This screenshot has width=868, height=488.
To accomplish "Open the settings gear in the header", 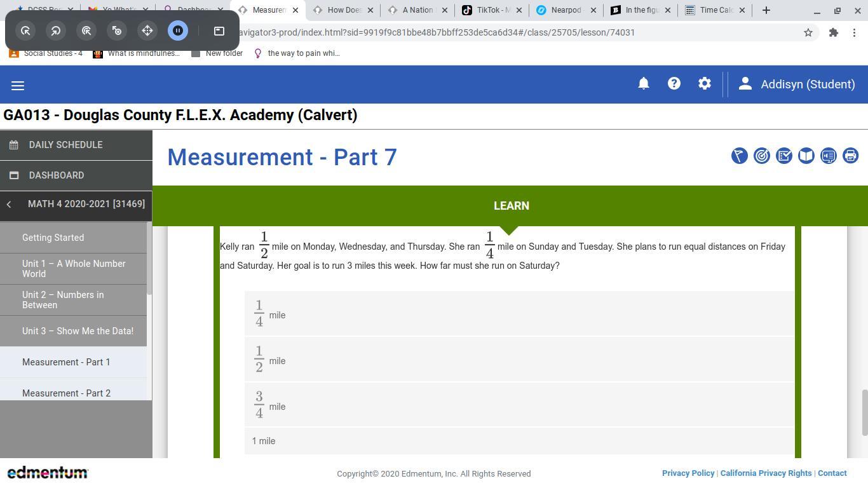I will [x=705, y=84].
